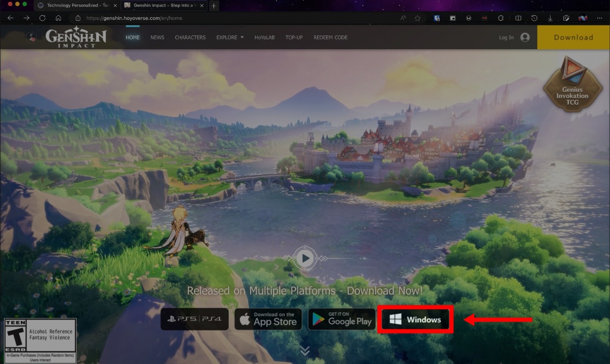The image size is (610, 364).
Task: Go to TOP-UP page
Action: [294, 38]
